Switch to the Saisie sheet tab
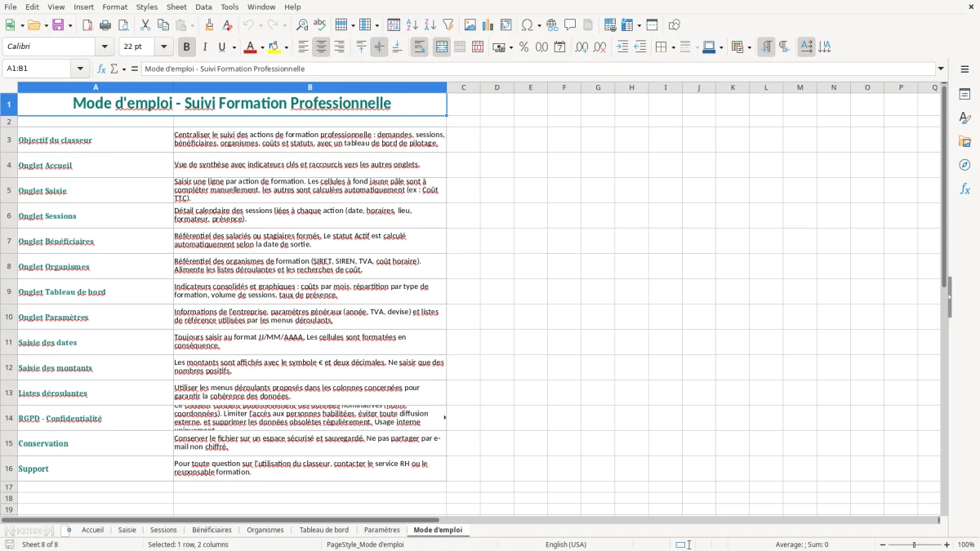This screenshot has height=551, width=980. point(127,530)
